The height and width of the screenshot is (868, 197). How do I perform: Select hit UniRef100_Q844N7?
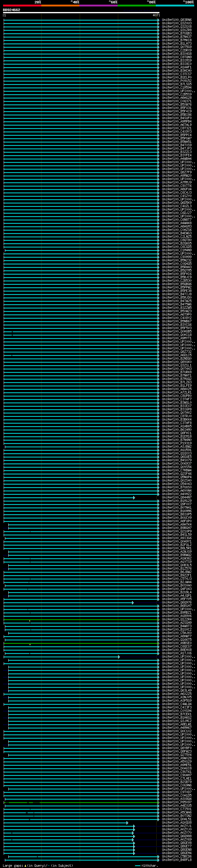(x=176, y=498)
